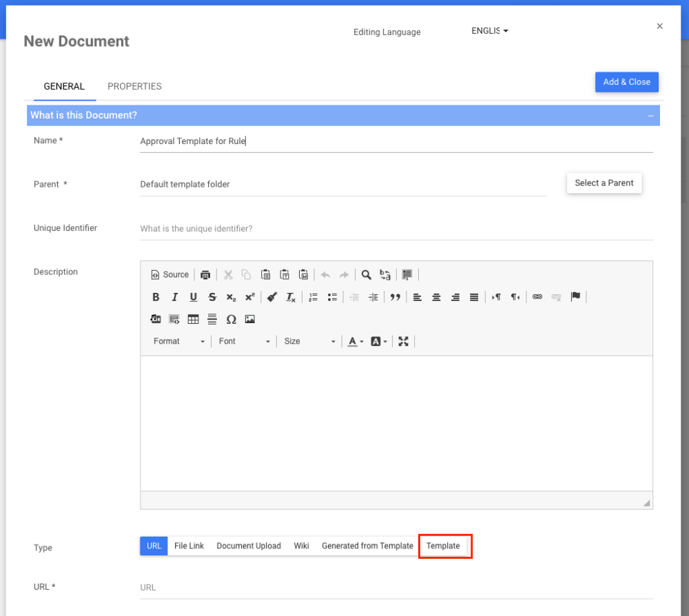
Task: Insert a special character (Omega icon)
Action: (231, 319)
